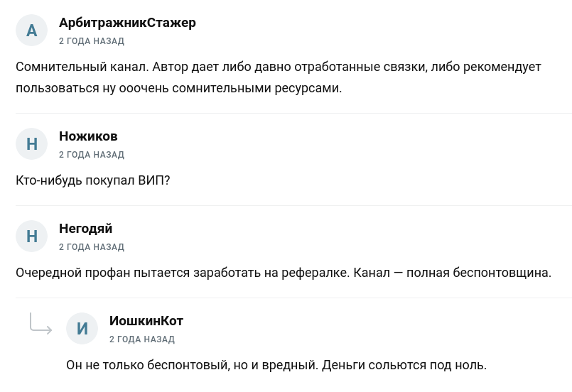
Task: Click the line 'пользоваться ну ооочень сомнительными ресурсами'
Action: click(178, 89)
